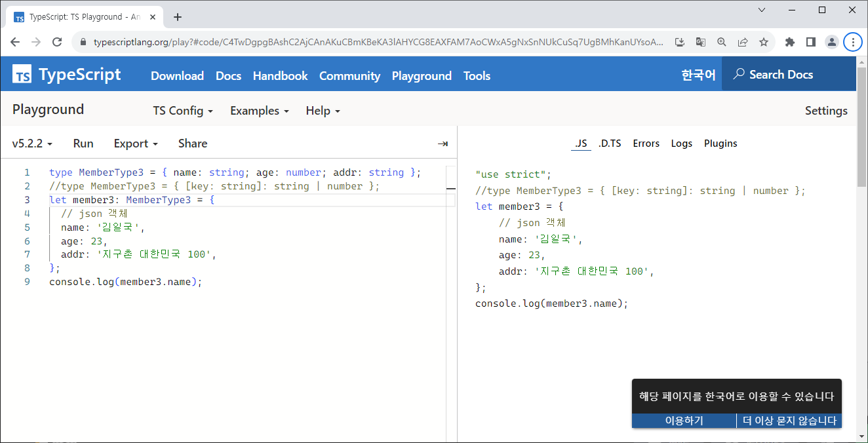Open the Plugins tab

(x=720, y=144)
